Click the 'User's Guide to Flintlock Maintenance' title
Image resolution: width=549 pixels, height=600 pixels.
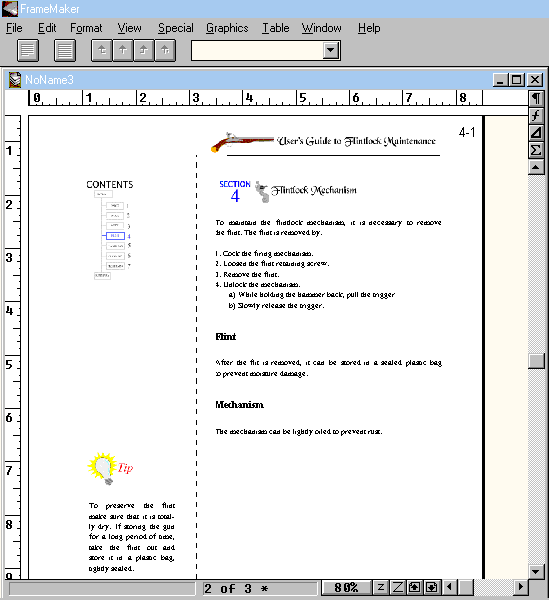coord(356,141)
